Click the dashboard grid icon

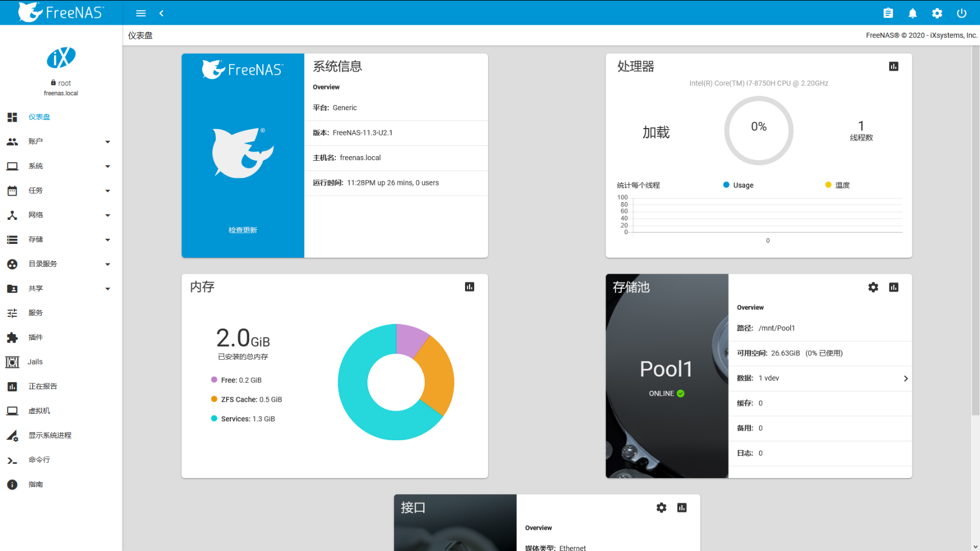(x=12, y=117)
